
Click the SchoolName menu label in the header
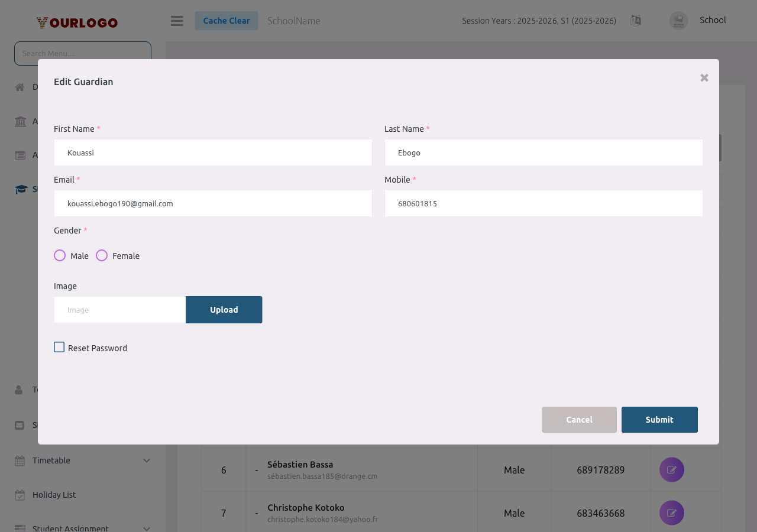[294, 20]
